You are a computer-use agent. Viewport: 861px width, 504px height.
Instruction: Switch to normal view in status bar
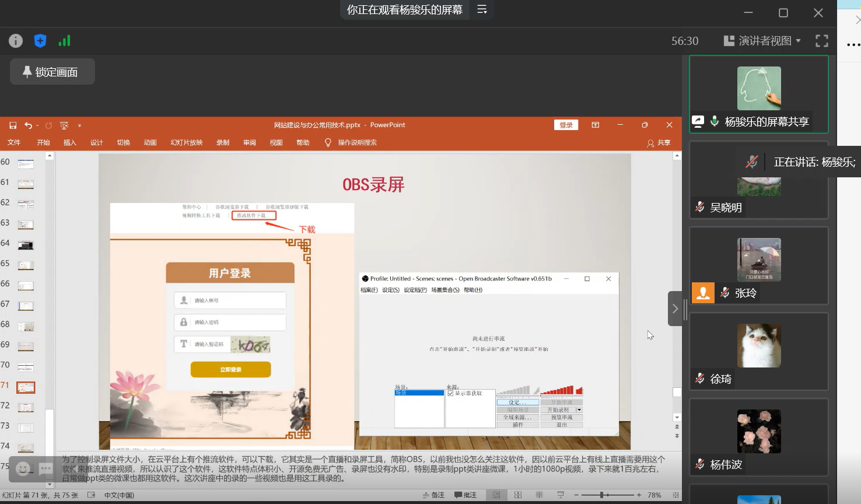496,495
